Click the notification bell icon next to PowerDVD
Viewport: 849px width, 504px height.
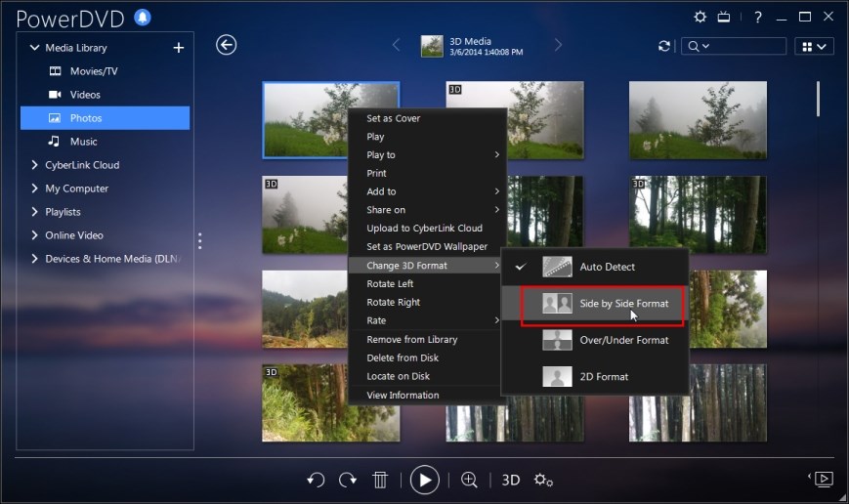143,18
